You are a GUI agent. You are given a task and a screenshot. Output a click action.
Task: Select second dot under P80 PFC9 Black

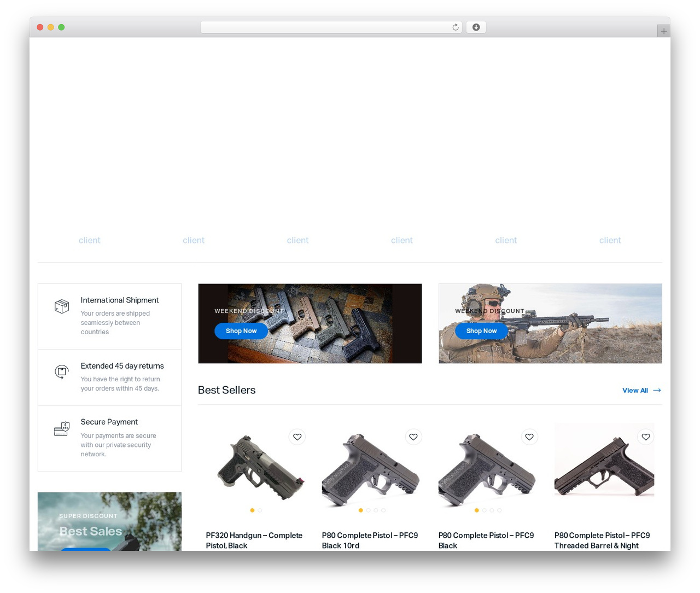tap(484, 510)
